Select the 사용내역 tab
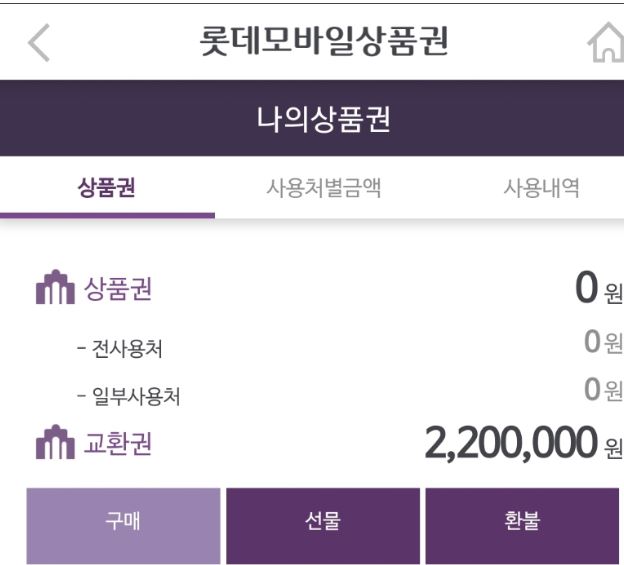 coord(540,188)
